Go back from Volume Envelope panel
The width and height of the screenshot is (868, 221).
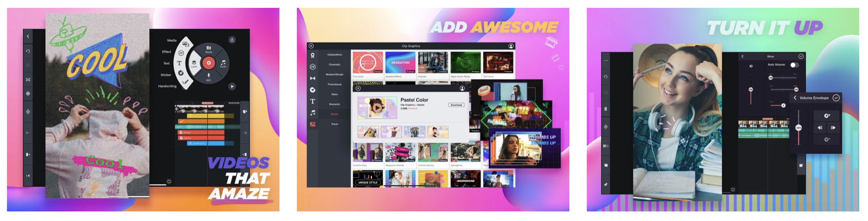[795, 98]
